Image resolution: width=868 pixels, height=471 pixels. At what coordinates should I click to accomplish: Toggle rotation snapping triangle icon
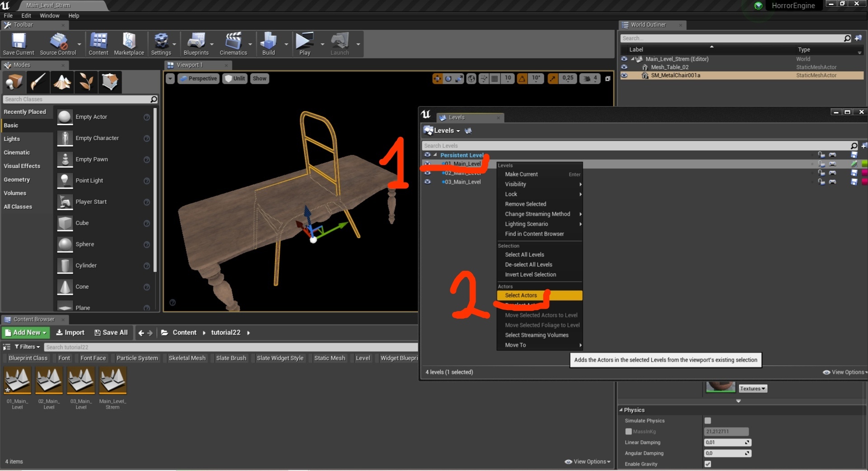click(x=522, y=79)
